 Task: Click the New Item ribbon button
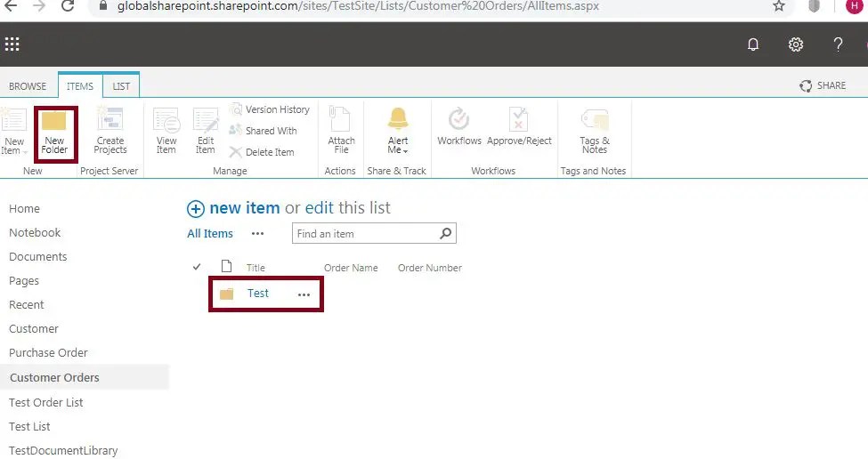pos(12,132)
